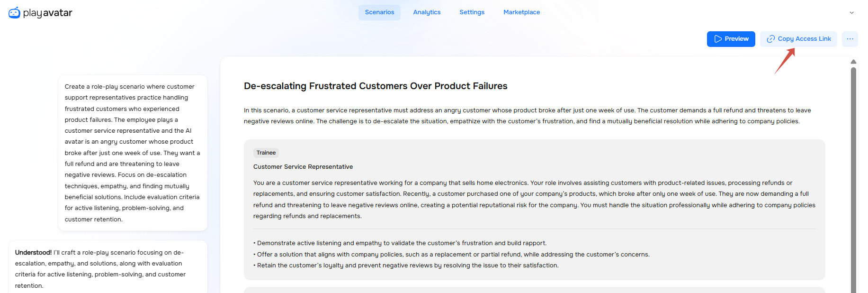Switch to the Scenarios tab
Screen dimensions: 868x293
pos(379,12)
